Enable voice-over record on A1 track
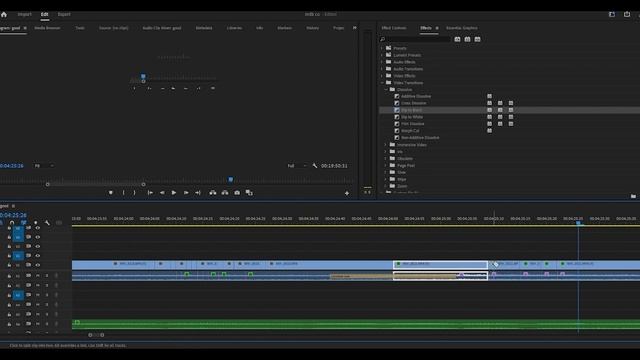640x360 pixels. click(56, 276)
